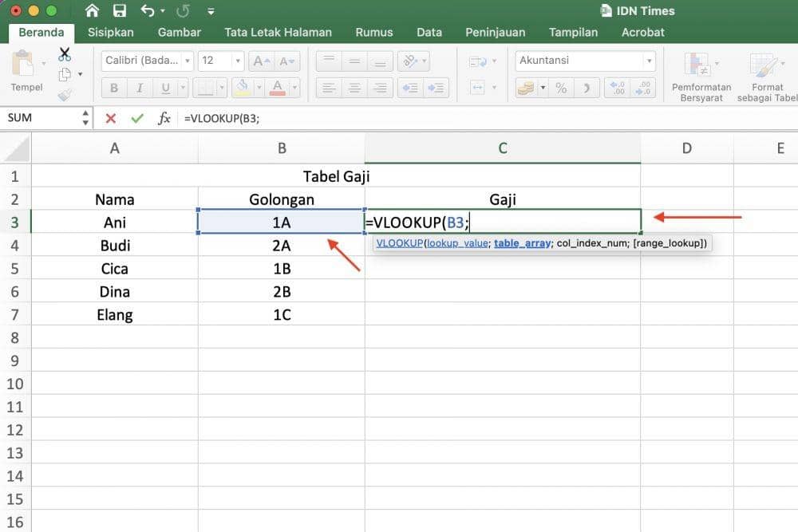This screenshot has height=532, width=798.
Task: Click the fx insert function button
Action: (x=164, y=117)
